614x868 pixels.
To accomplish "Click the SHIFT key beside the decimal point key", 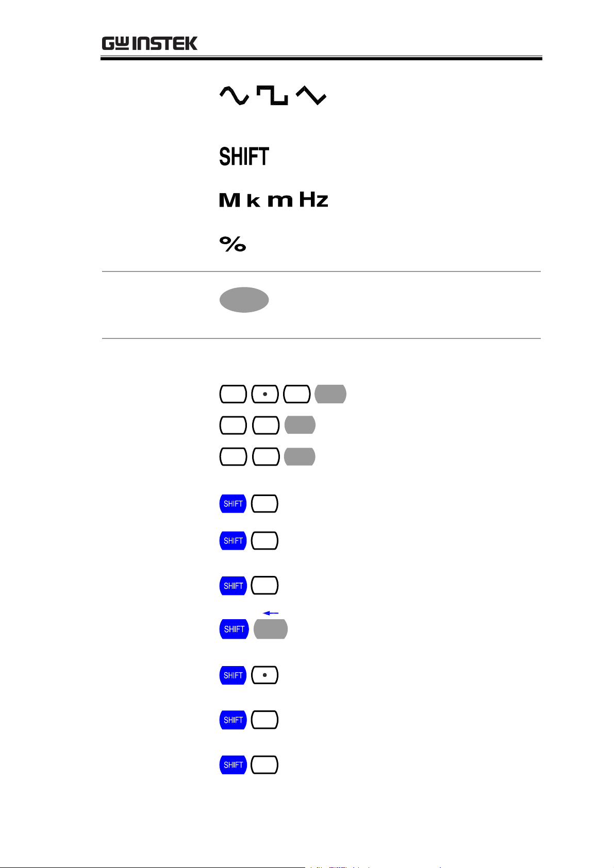I will point(233,675).
